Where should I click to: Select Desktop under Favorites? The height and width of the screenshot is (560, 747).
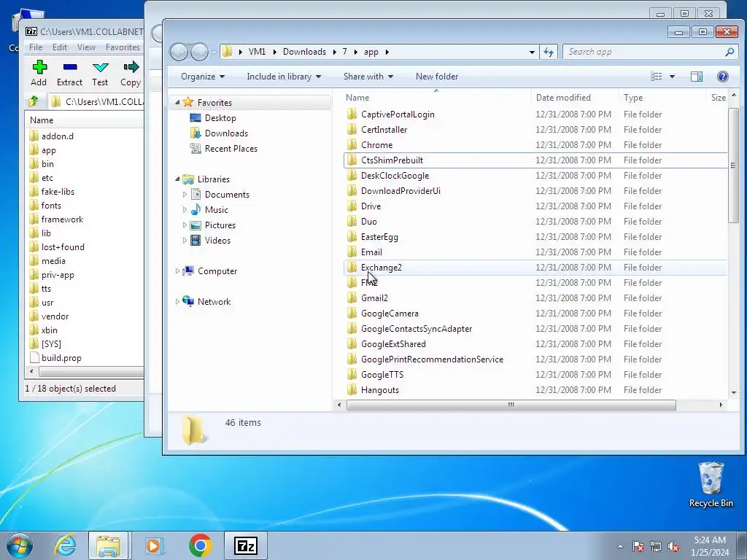pos(220,118)
